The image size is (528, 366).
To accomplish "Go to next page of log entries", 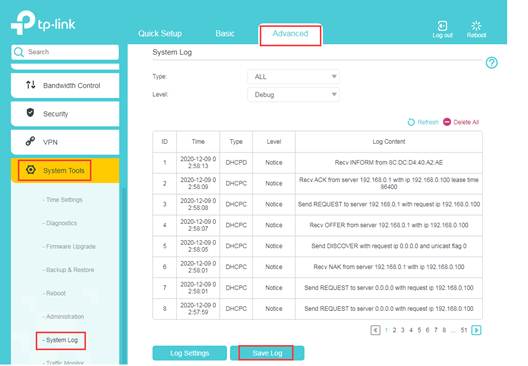I will (x=476, y=330).
